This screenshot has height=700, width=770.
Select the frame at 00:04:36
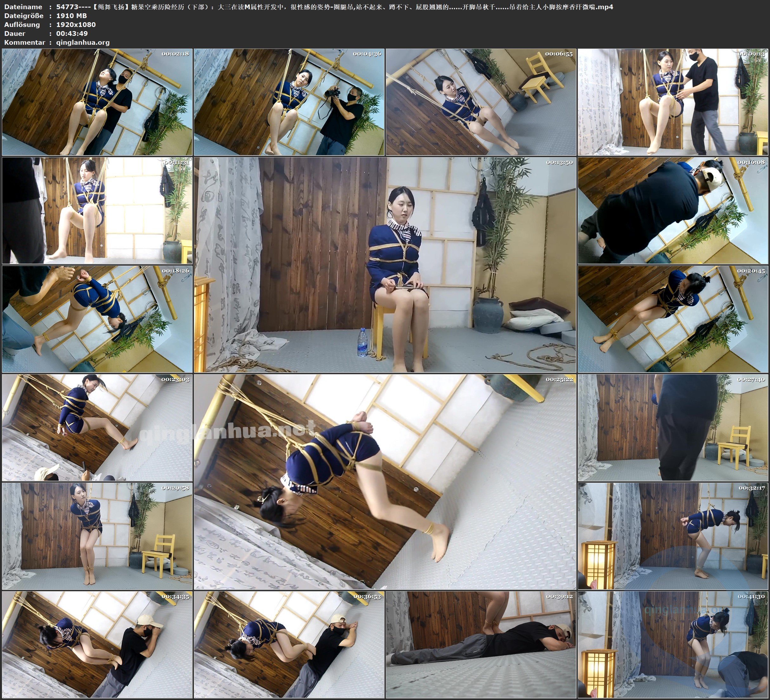click(x=289, y=102)
